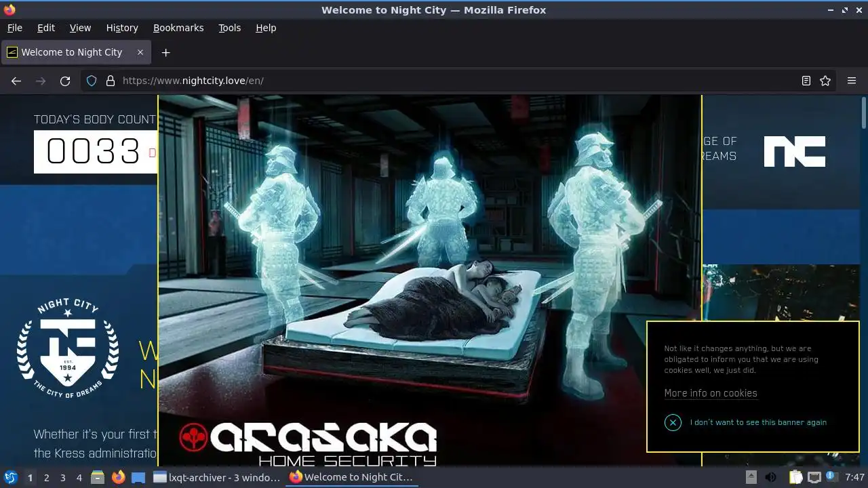
Task: Click "I don't want to see this banner again"
Action: (758, 422)
